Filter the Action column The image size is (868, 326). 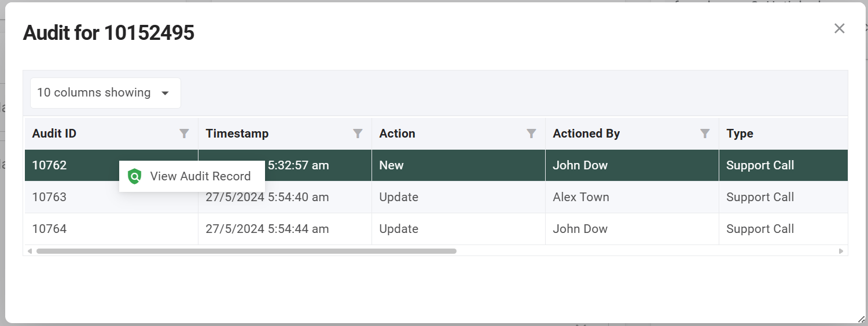[531, 134]
